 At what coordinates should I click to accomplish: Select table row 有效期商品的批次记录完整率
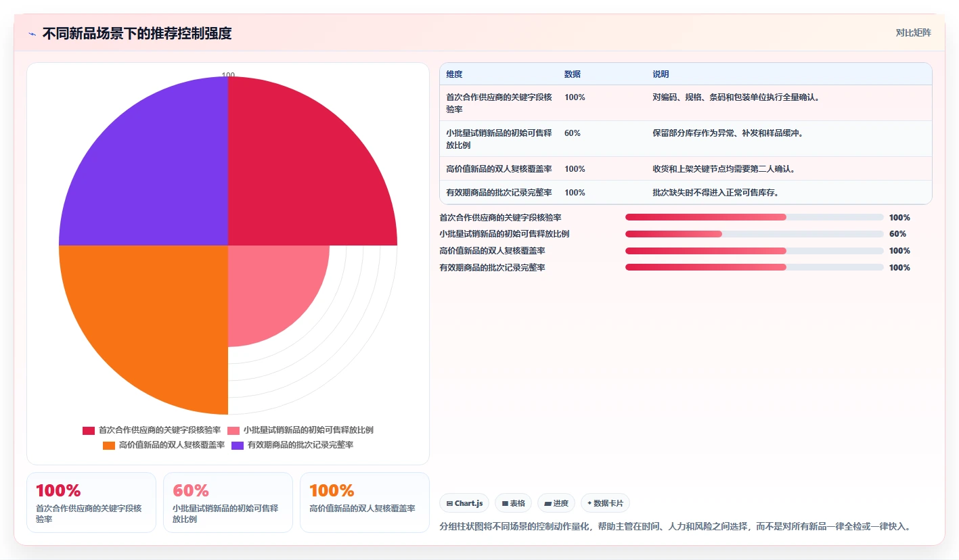click(686, 192)
